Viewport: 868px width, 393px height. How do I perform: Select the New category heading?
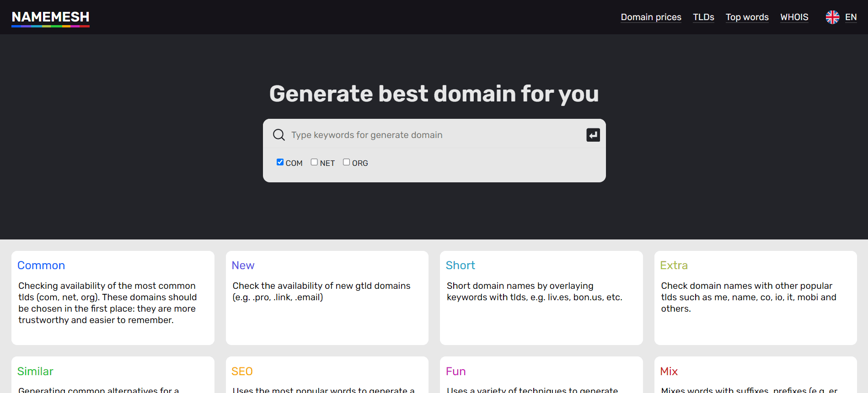pyautogui.click(x=243, y=266)
